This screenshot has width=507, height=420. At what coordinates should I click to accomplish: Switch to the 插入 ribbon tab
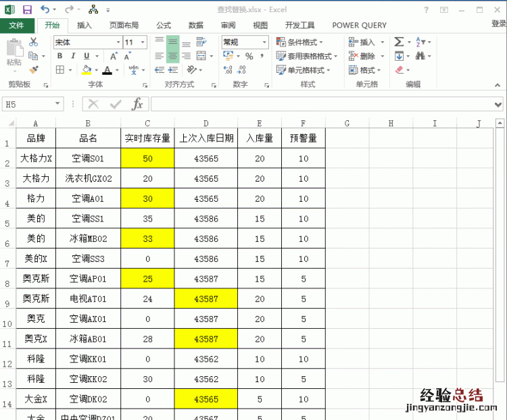(84, 25)
